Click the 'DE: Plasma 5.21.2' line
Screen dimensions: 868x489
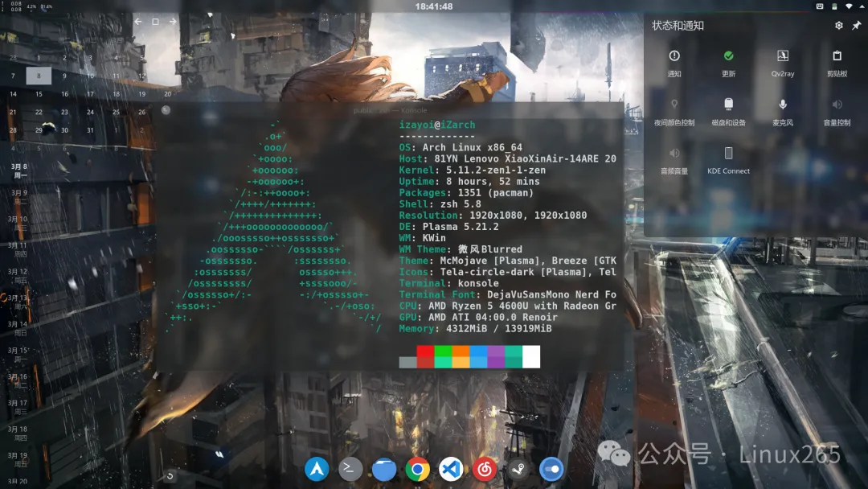(x=449, y=227)
